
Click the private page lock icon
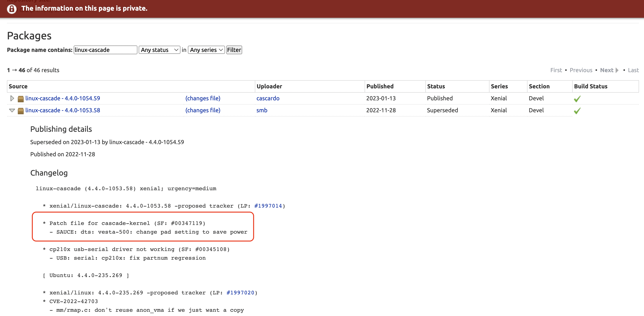click(12, 9)
